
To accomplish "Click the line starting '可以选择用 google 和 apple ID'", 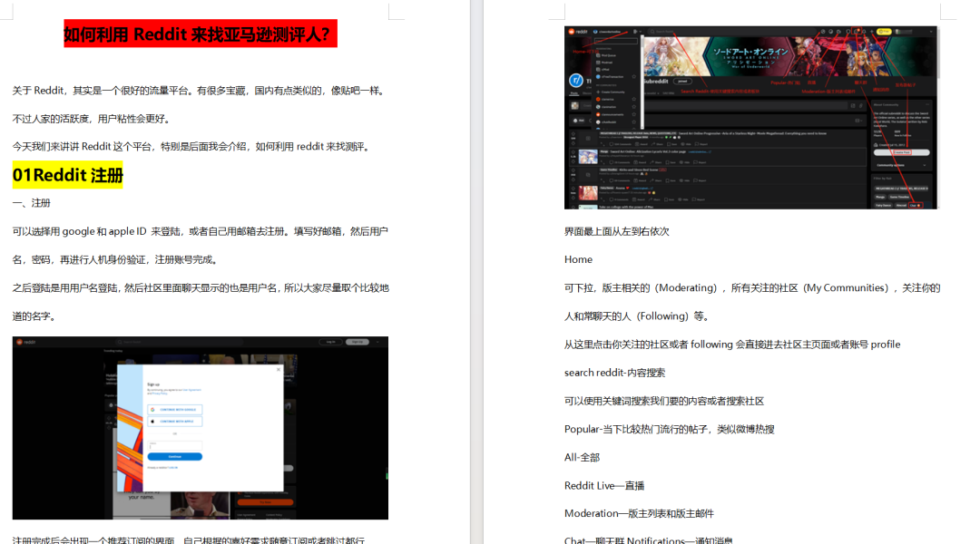I will point(200,232).
